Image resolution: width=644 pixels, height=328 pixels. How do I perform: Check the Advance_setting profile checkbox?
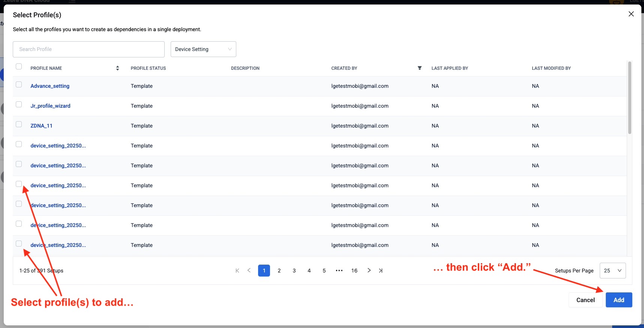(19, 85)
